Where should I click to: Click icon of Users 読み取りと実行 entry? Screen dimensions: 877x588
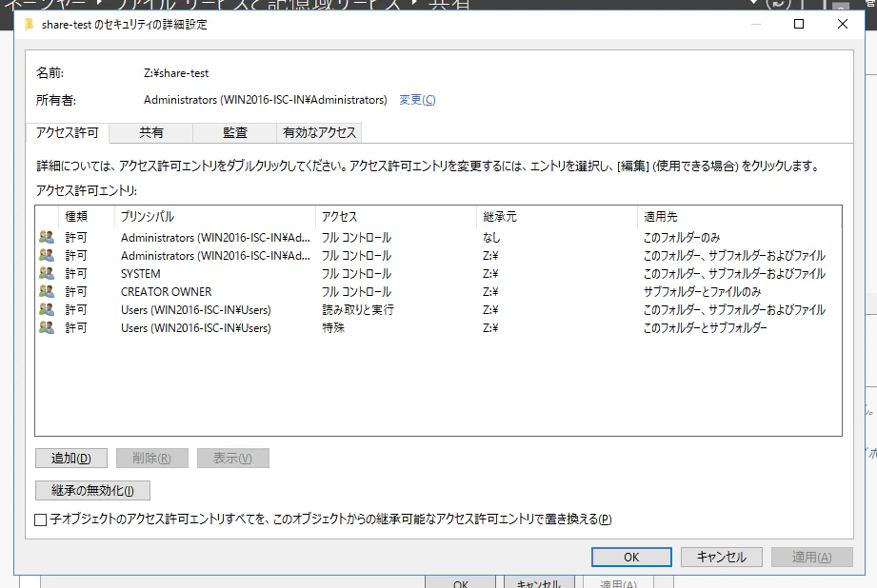pos(47,309)
